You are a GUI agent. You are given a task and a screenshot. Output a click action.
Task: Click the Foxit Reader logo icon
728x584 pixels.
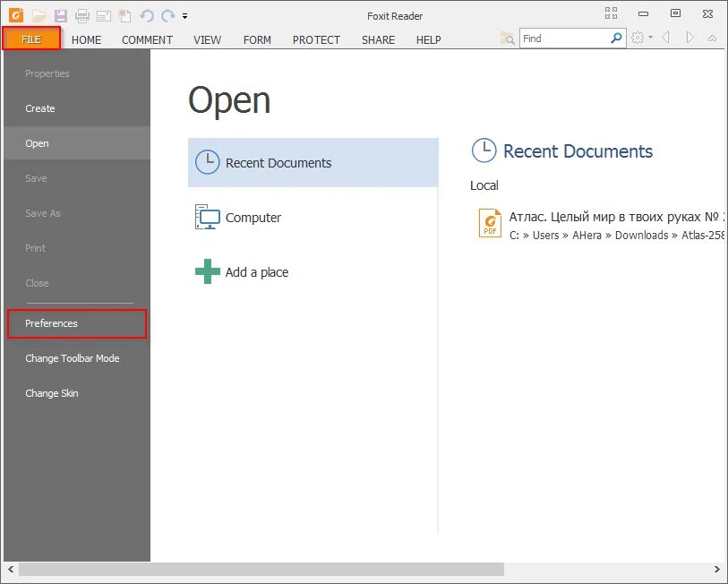pos(16,15)
